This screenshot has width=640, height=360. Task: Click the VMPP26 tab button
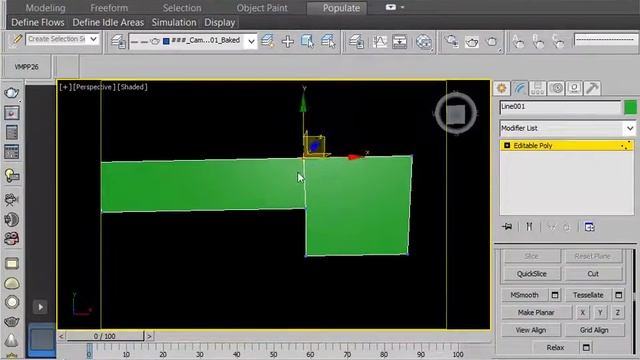coord(27,67)
